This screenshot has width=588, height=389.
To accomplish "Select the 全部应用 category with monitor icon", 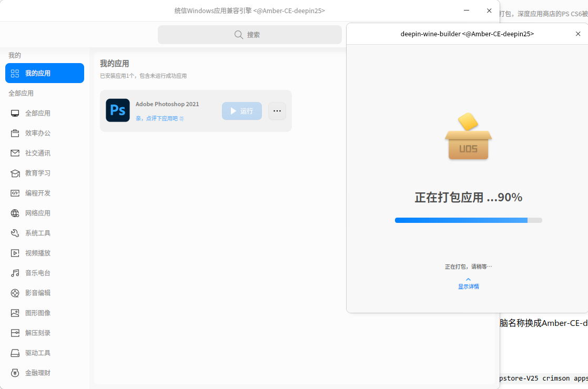I will [45, 113].
